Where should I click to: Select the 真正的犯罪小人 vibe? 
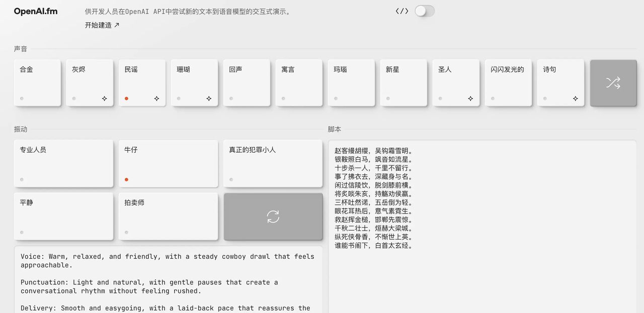tap(273, 163)
